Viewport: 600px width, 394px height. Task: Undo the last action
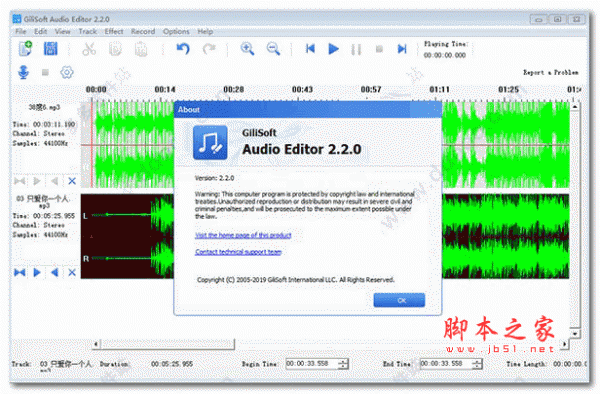(x=183, y=49)
